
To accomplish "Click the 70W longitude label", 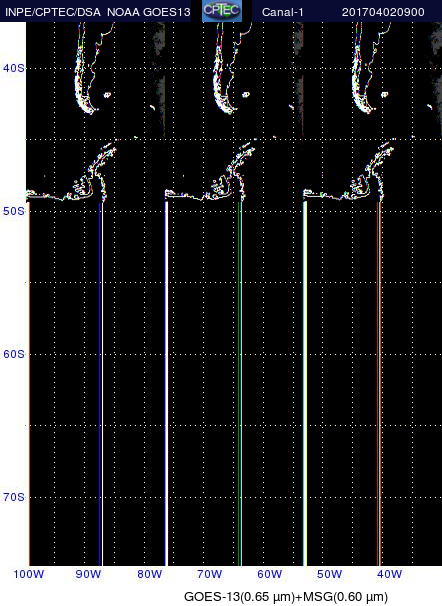I will tap(209, 574).
